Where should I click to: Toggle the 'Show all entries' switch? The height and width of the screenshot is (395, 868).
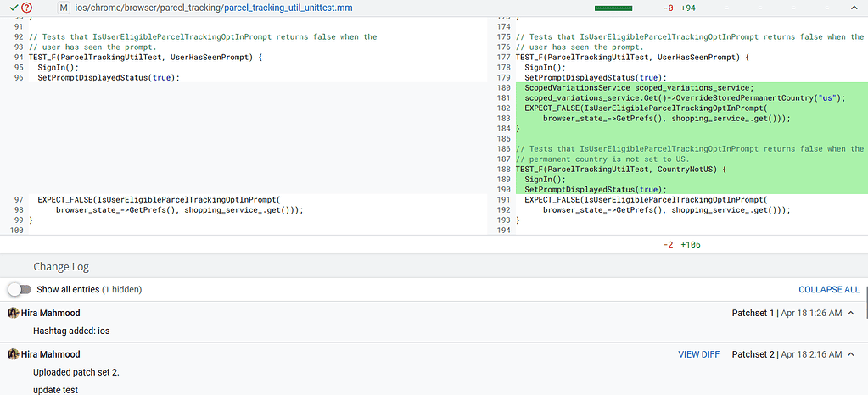[19, 289]
